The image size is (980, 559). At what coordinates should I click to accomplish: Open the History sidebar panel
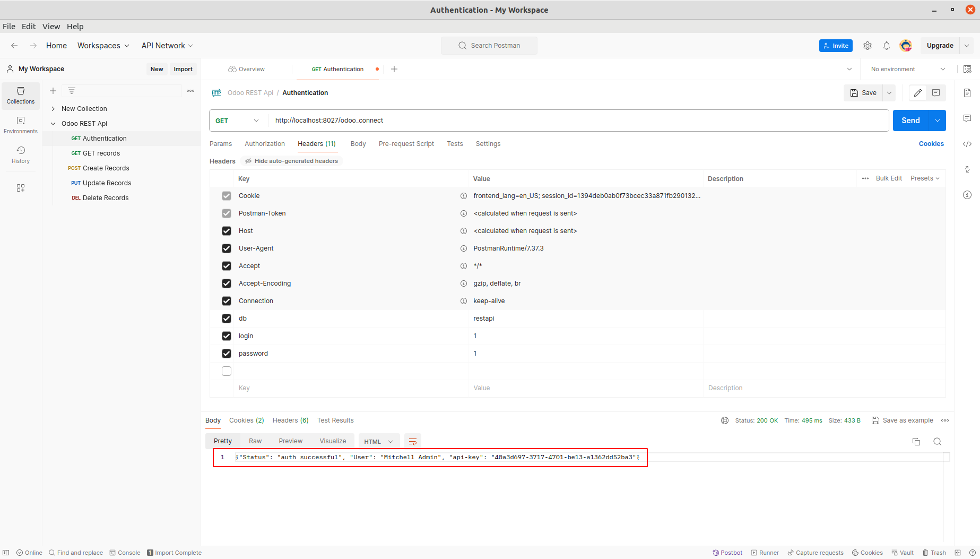click(21, 155)
